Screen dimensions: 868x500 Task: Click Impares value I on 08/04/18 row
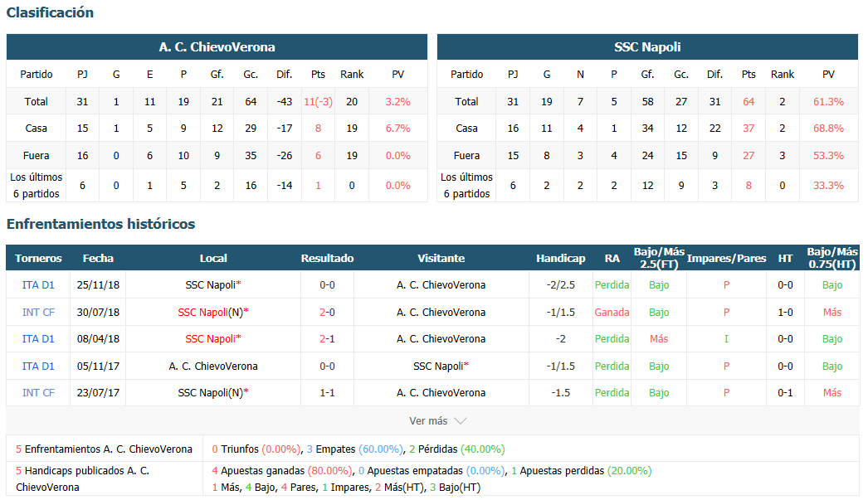coord(726,338)
